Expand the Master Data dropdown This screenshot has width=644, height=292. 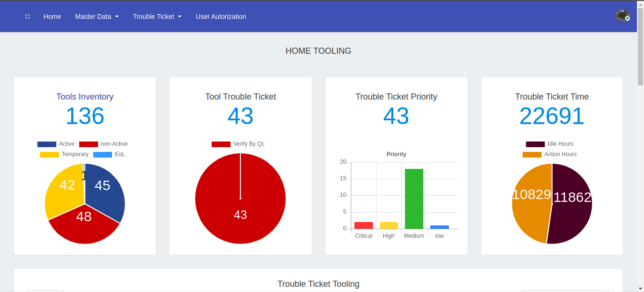pos(97,17)
